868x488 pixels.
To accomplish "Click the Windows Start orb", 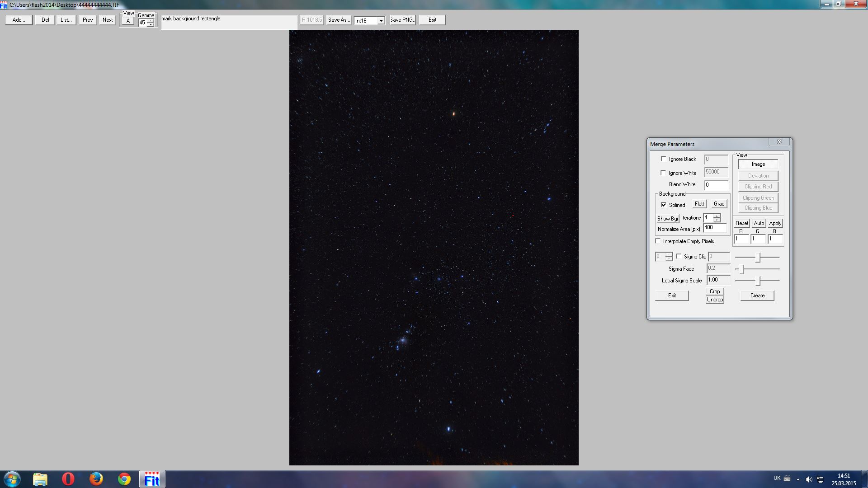I will tap(12, 479).
